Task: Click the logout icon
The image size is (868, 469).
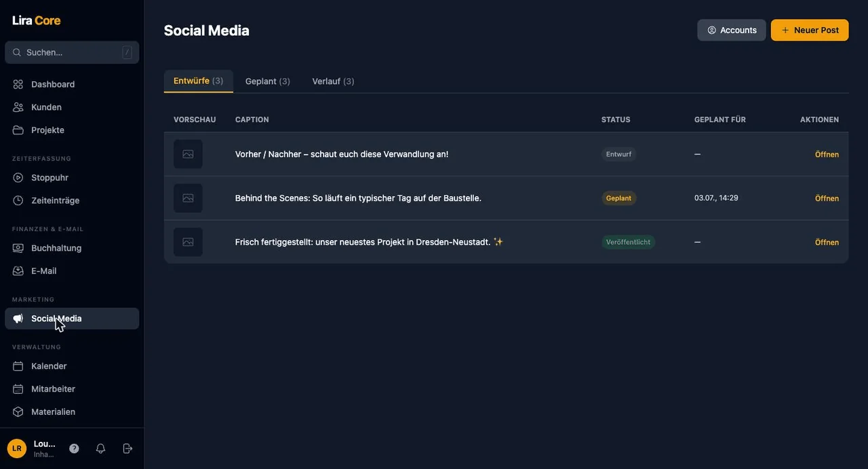Action: click(127, 449)
